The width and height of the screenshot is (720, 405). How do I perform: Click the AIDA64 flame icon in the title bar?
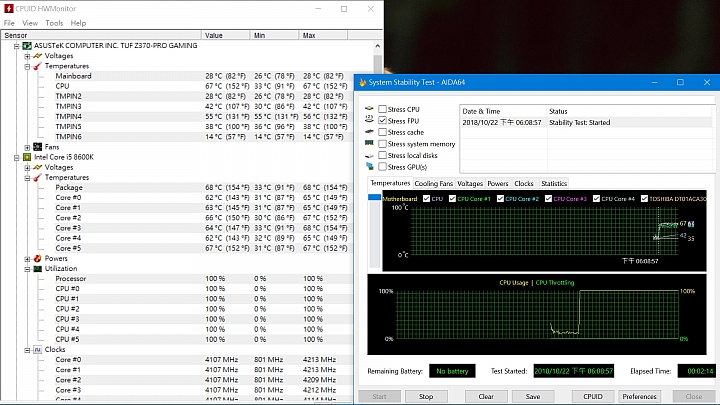(362, 82)
